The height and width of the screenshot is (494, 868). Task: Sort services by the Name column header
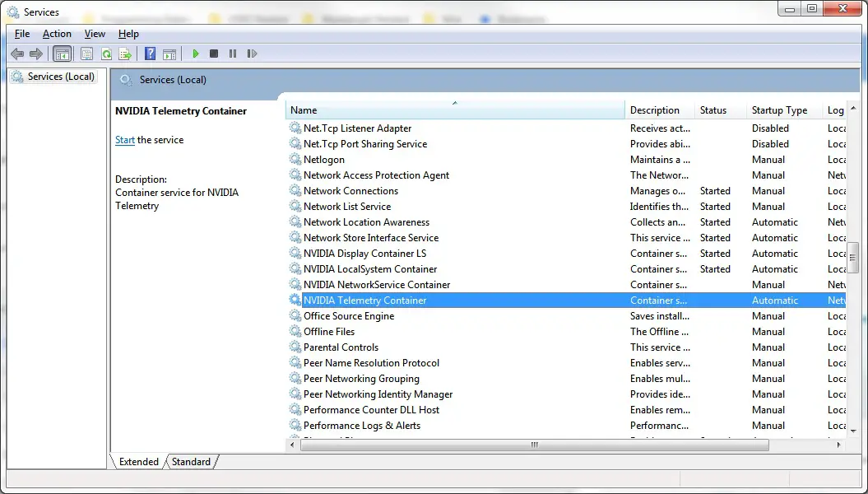click(x=455, y=110)
